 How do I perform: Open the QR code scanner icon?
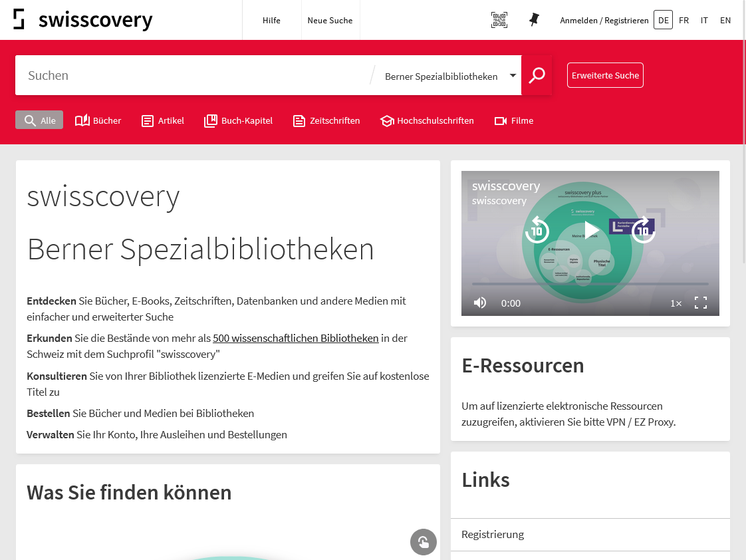[x=499, y=20]
